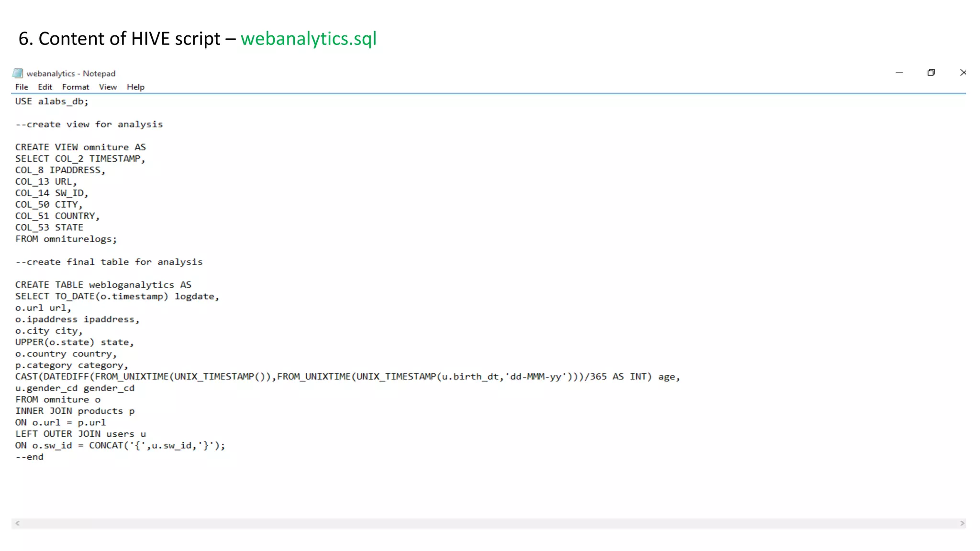
Task: Place cursor on '--create view for analysis' comment
Action: (x=89, y=124)
